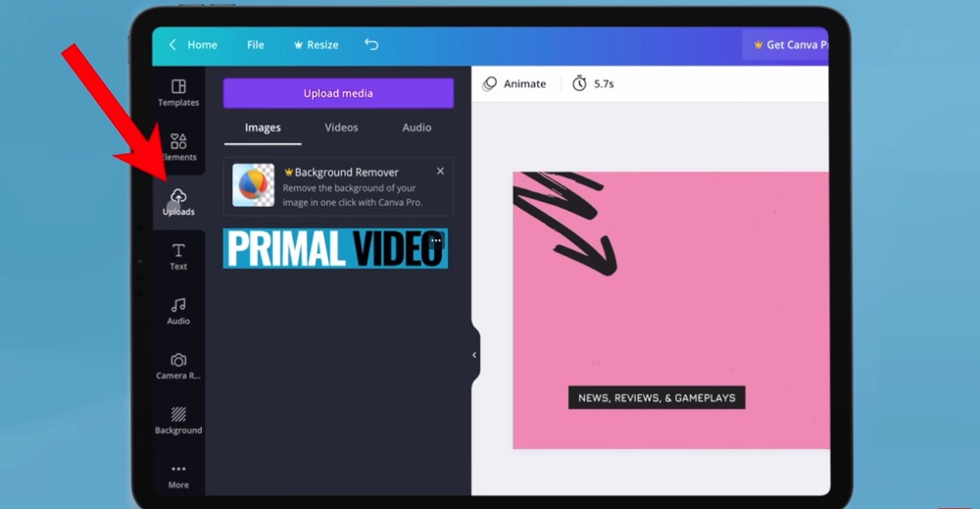Click the Resize option
Image resolution: width=980 pixels, height=509 pixels.
(x=316, y=45)
